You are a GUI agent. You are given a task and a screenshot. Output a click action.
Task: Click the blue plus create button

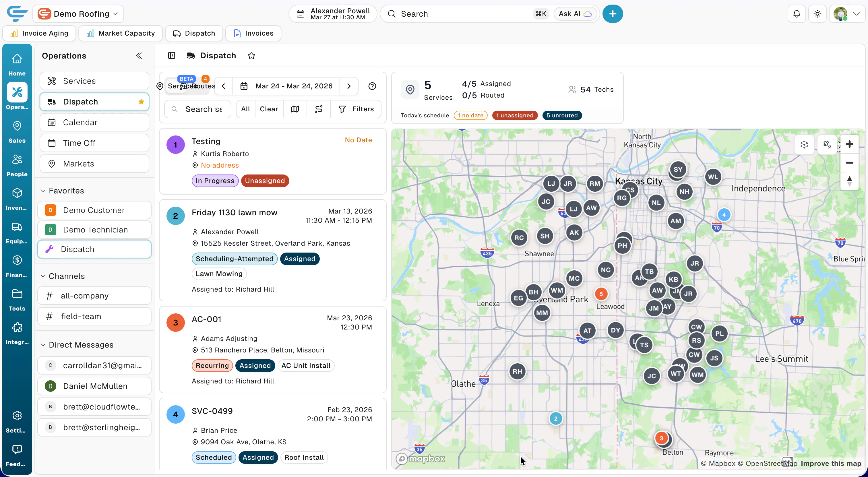[612, 14]
